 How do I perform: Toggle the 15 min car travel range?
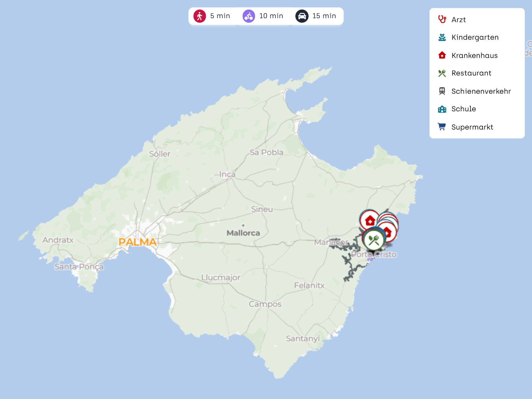(x=316, y=16)
